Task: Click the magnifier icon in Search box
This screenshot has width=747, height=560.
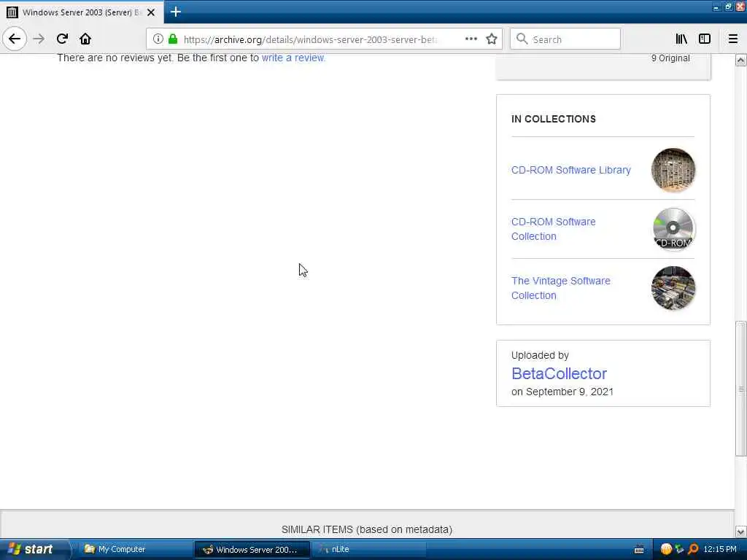Action: coord(522,39)
